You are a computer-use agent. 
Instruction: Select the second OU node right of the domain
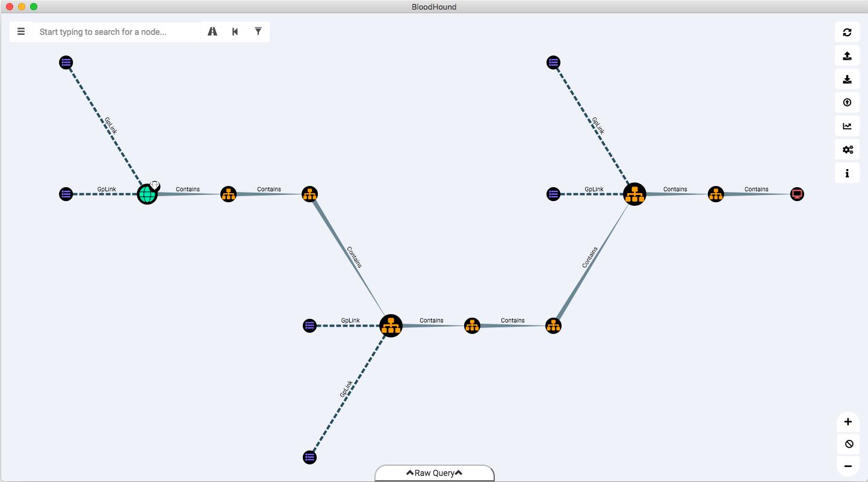tap(309, 194)
